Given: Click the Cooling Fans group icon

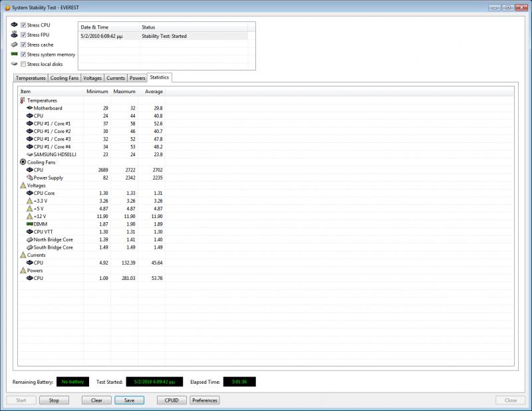Looking at the screenshot, I should click(x=23, y=162).
